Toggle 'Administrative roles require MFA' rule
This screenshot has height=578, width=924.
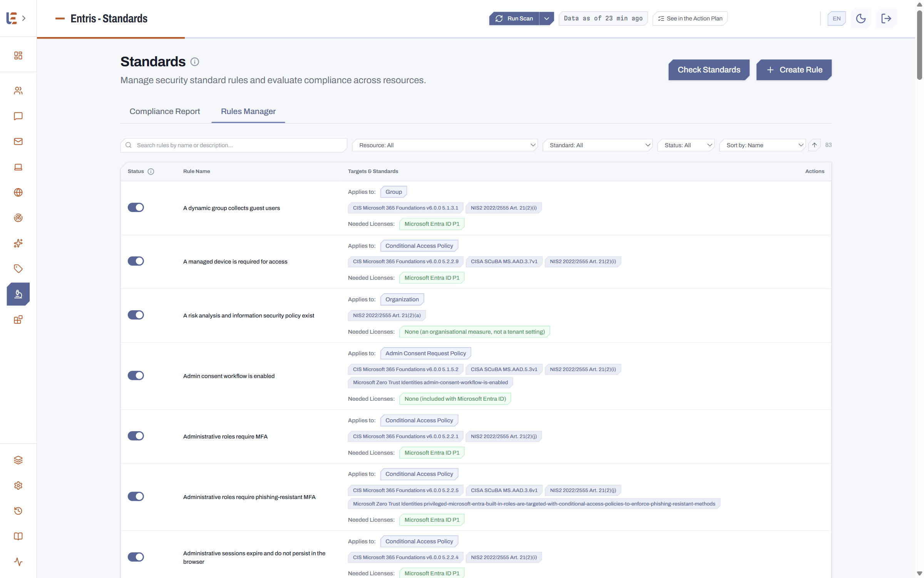pos(136,436)
